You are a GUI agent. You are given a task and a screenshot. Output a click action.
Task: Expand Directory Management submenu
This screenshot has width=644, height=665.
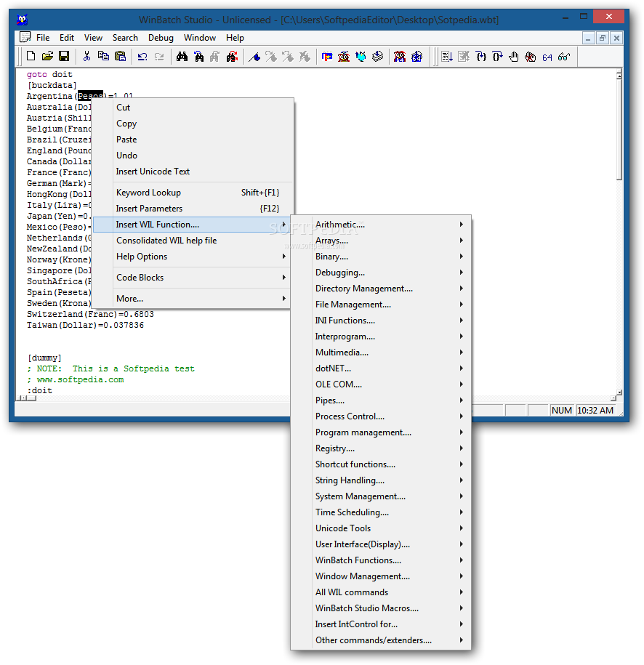point(381,289)
